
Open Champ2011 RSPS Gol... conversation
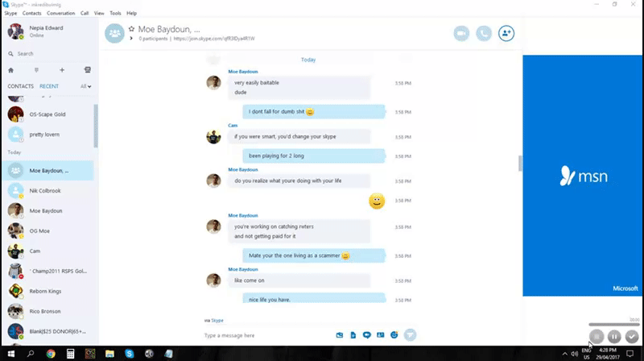coord(47,272)
